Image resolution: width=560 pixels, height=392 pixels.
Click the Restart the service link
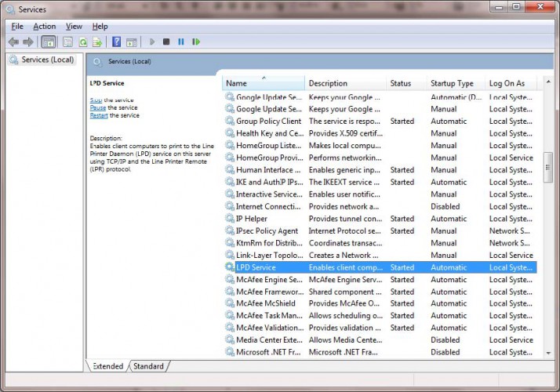point(99,115)
